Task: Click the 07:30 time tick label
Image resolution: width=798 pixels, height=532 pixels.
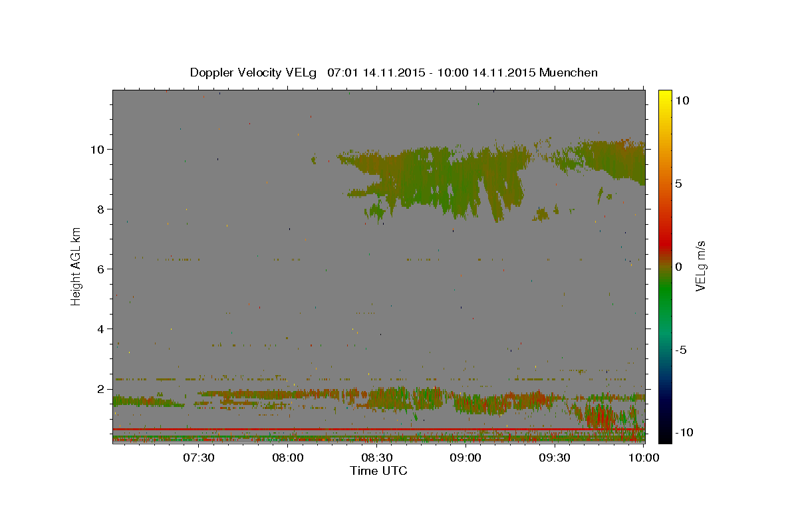Action: 199,458
